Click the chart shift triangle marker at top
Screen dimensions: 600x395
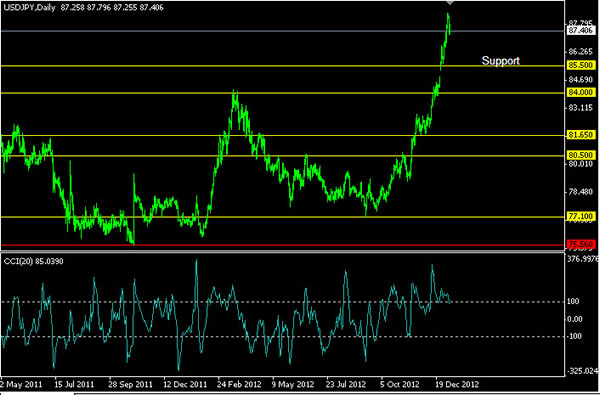tap(450, 3)
